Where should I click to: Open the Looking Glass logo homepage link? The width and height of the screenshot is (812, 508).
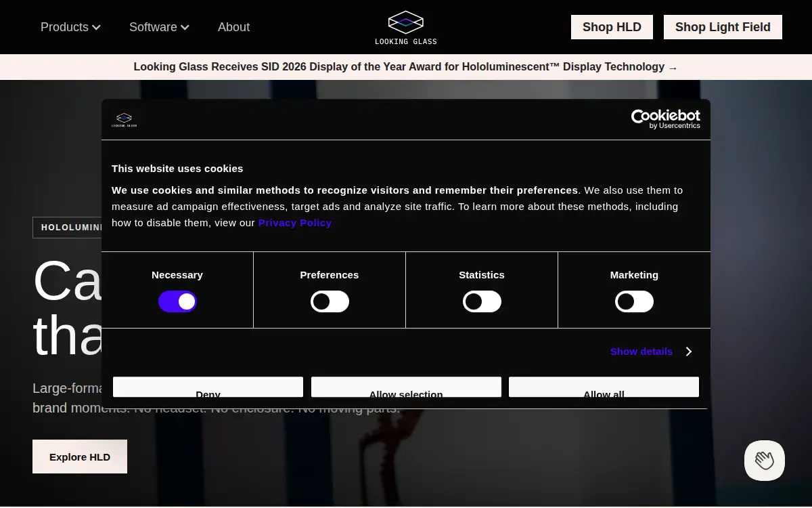406,27
